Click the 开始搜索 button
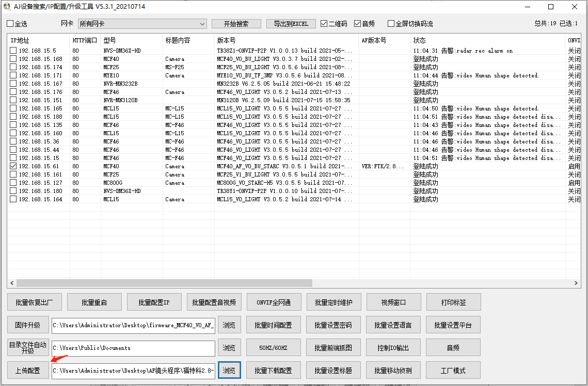The height and width of the screenshot is (386, 588). tap(236, 24)
